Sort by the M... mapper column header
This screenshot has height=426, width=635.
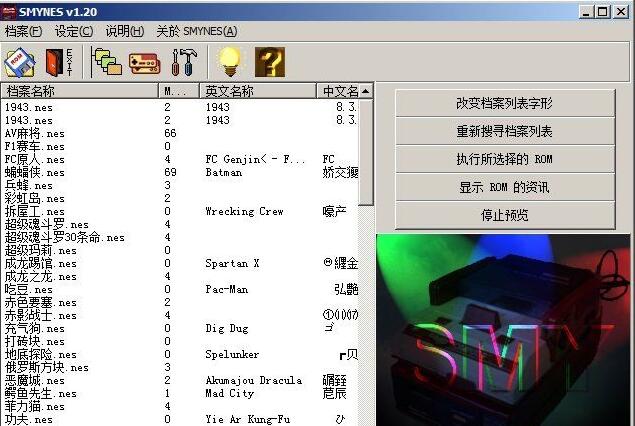tap(179, 91)
